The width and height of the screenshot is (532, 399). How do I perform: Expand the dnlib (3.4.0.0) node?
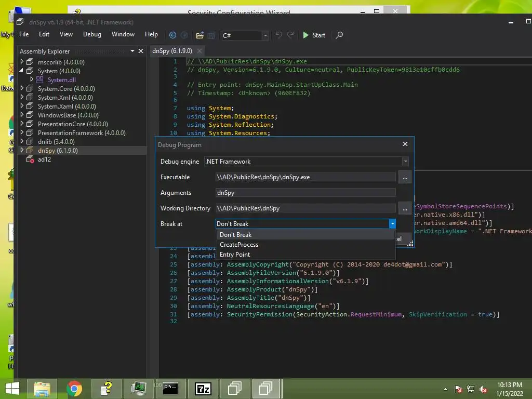[x=22, y=141]
